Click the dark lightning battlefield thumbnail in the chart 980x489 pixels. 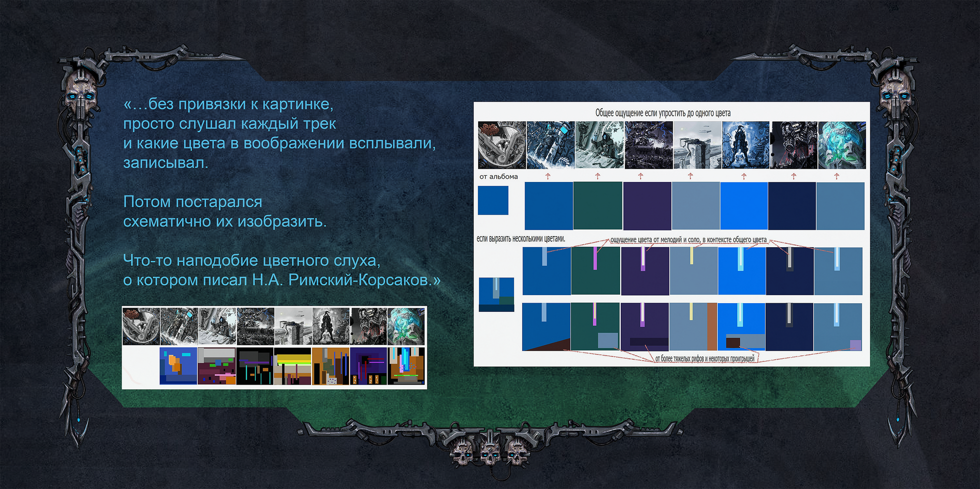coord(648,145)
